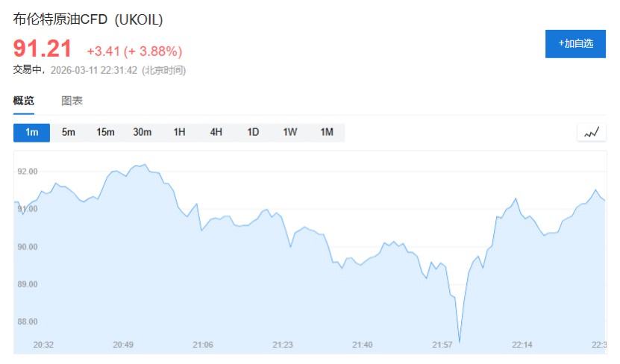
Task: Click the 92.00 price axis label
Action: point(27,172)
